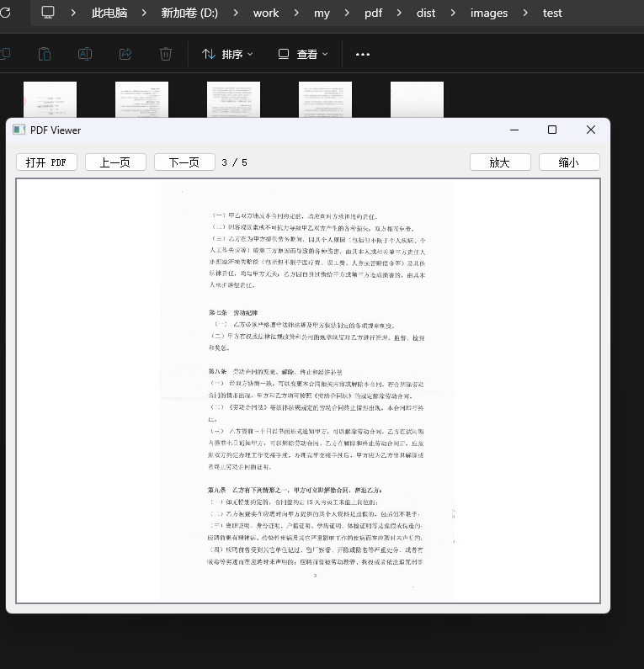
Task: Open the three-dot more options menu
Action: pyautogui.click(x=363, y=54)
